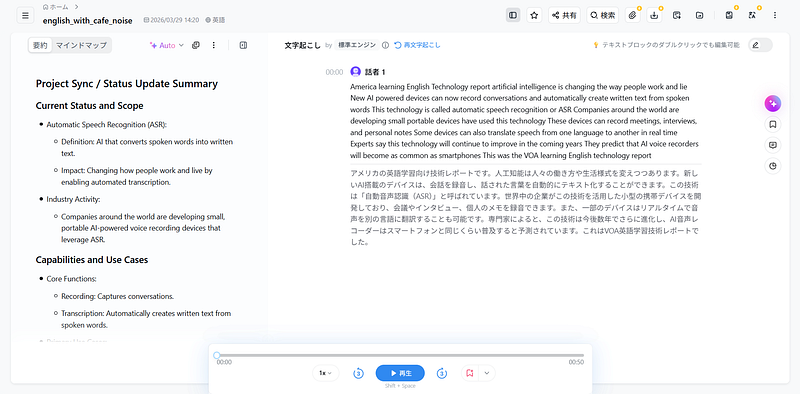The image size is (800, 394).
Task: Open summary panel three-dot options
Action: [x=214, y=45]
